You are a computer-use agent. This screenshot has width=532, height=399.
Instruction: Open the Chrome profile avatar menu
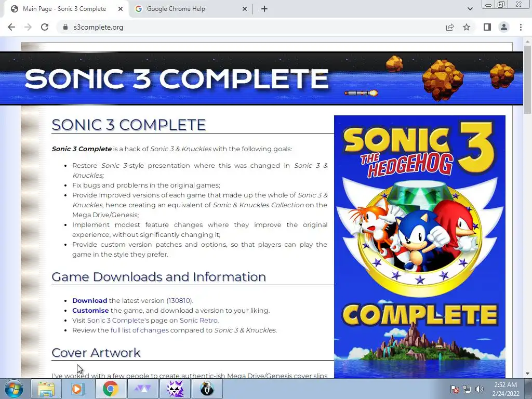504,27
